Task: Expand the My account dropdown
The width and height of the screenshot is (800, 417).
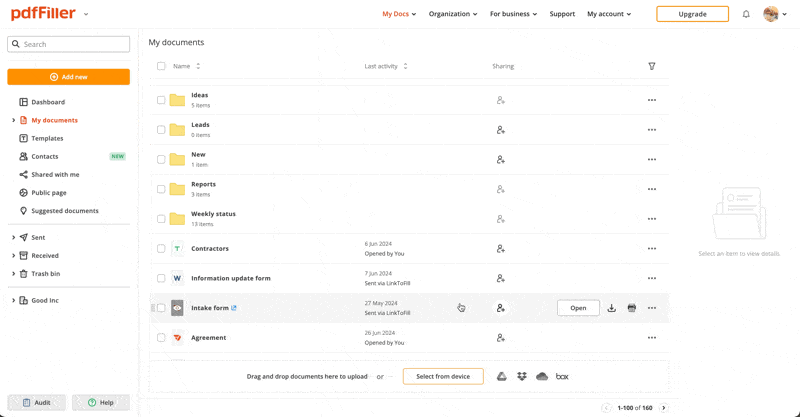Action: pyautogui.click(x=609, y=14)
